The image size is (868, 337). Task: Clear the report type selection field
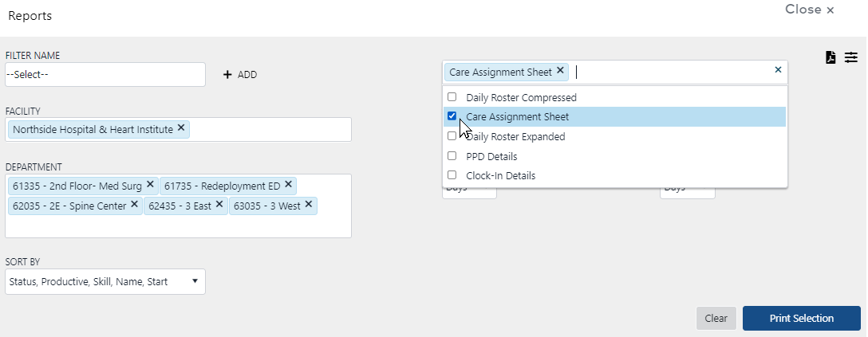(778, 70)
